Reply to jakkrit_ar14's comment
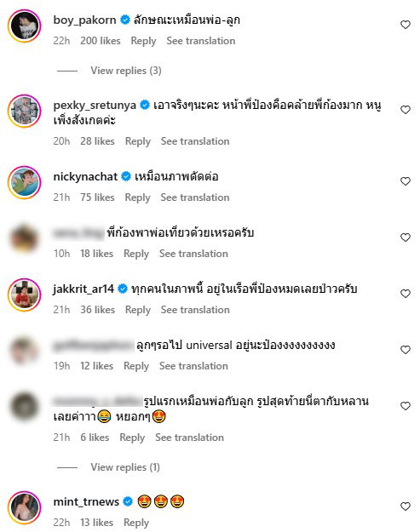Image resolution: width=420 pixels, height=532 pixels. click(x=138, y=310)
